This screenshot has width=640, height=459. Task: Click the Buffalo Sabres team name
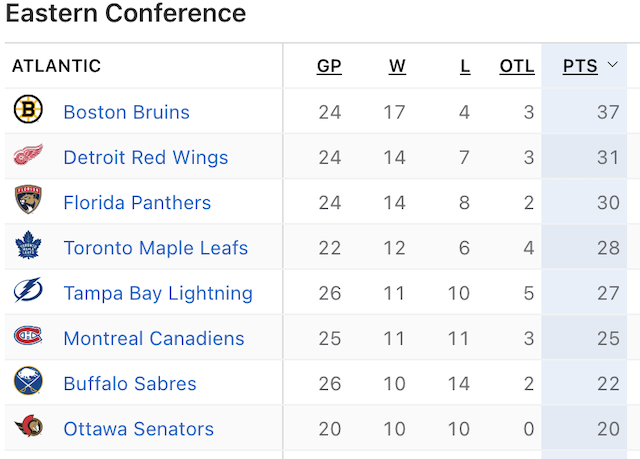click(x=130, y=384)
